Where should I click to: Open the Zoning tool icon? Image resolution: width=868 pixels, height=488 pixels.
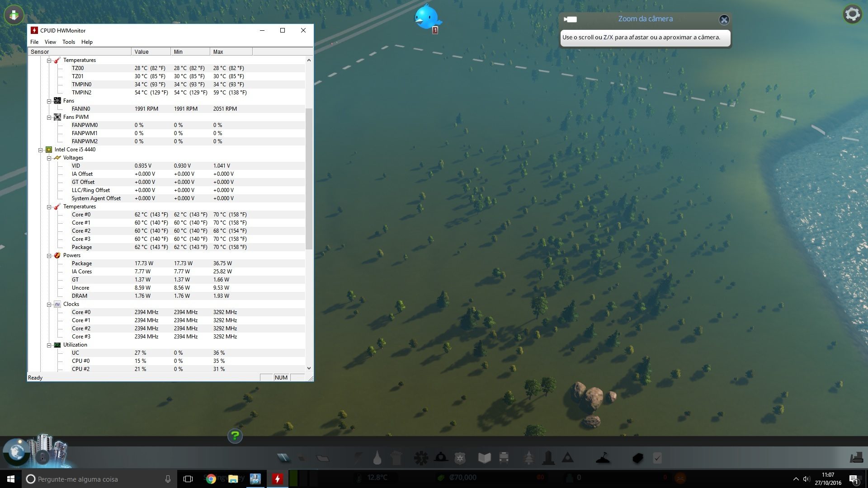302,458
